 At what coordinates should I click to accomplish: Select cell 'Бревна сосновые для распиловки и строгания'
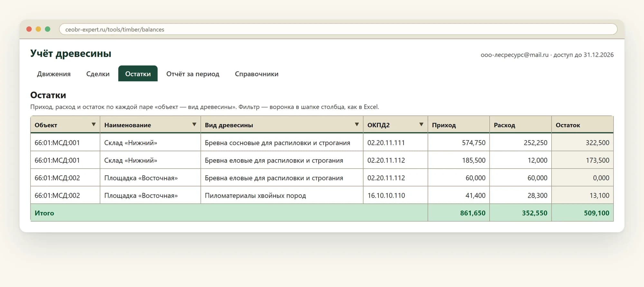point(282,143)
